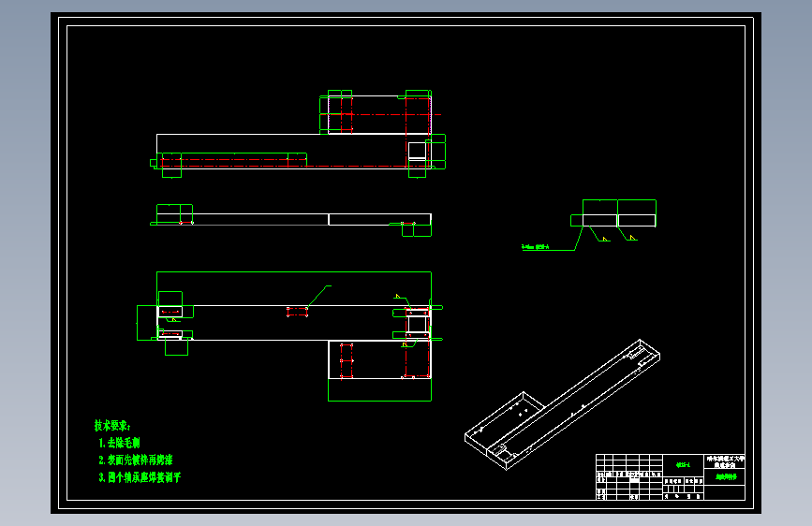Select the note line '1.去除毛刺'
The width and height of the screenshot is (812, 526).
[119, 443]
